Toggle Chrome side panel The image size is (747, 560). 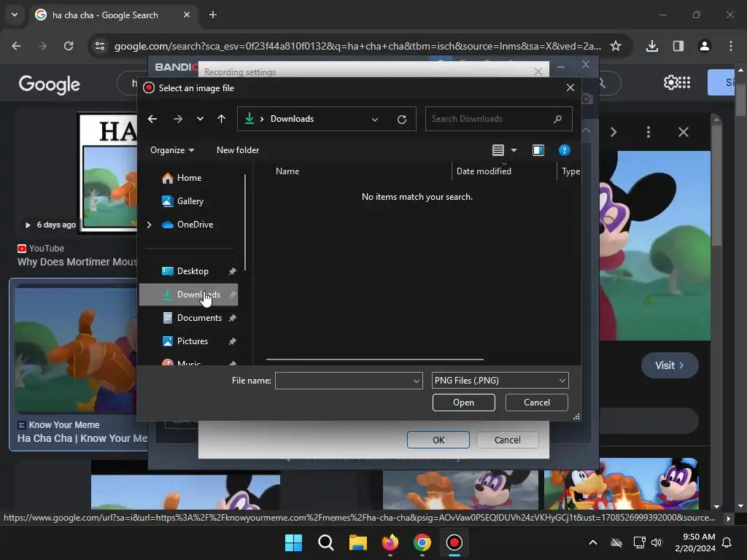(678, 46)
